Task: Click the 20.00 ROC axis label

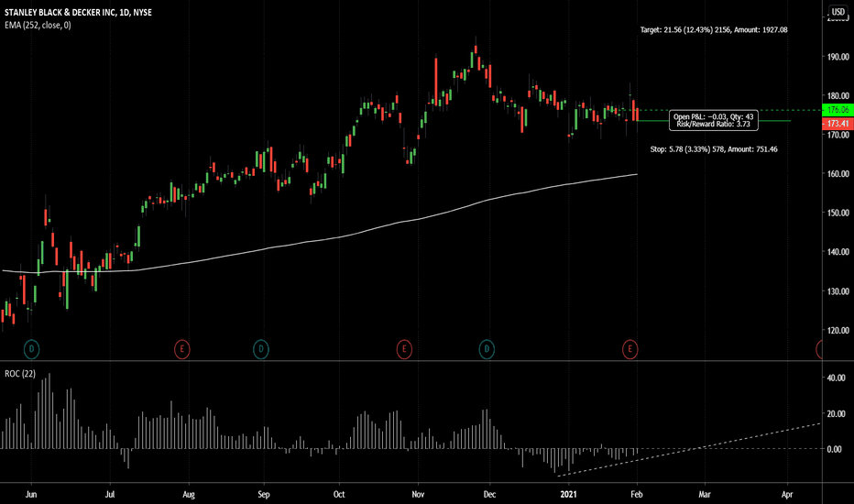Action: click(836, 414)
